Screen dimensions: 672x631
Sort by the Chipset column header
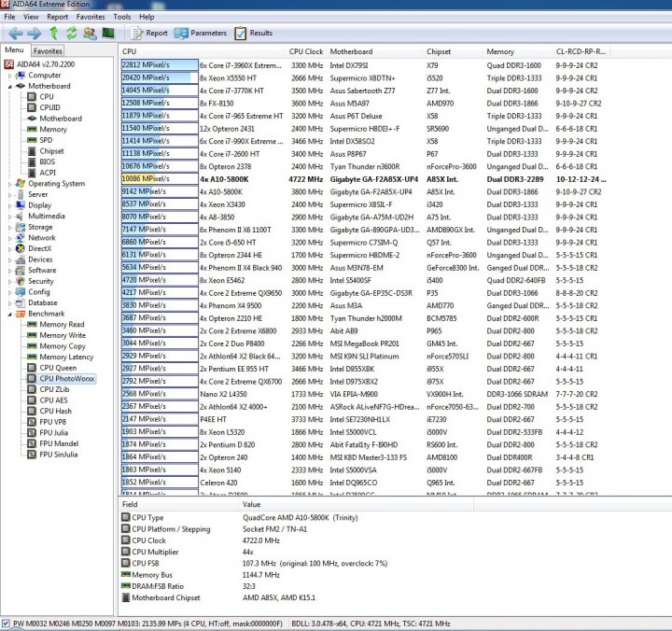(453, 51)
